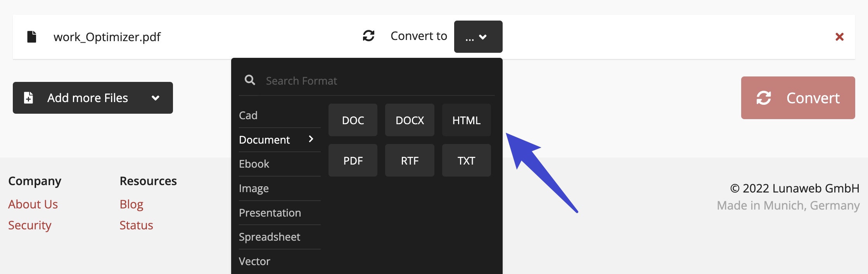Select the Cad format category
The height and width of the screenshot is (274, 868).
(x=248, y=115)
